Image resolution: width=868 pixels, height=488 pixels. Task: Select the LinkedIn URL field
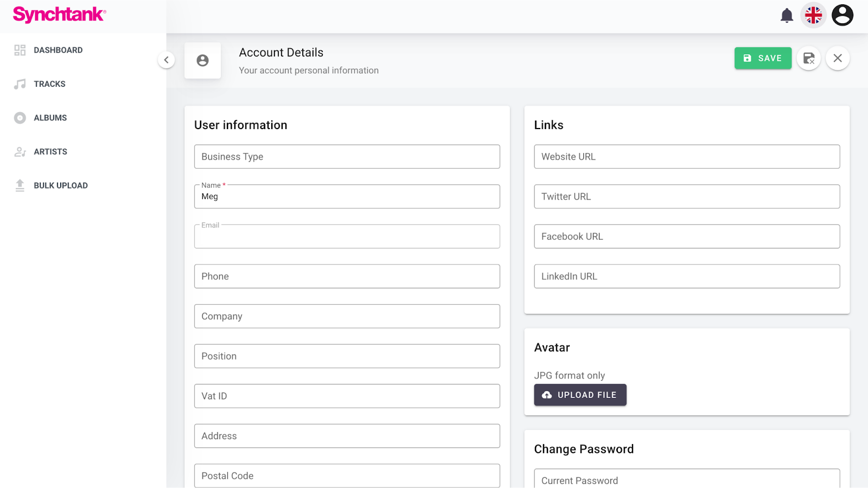pyautogui.click(x=686, y=277)
